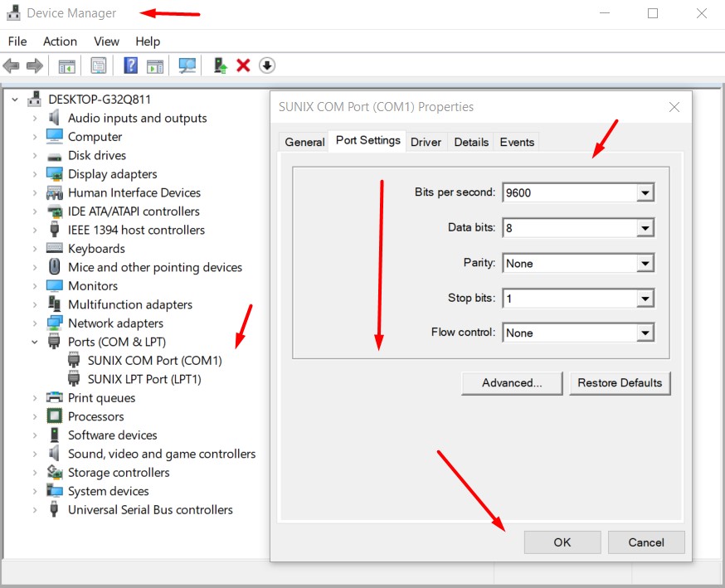
Task: Click the Properties toolbar icon
Action: pos(99,66)
